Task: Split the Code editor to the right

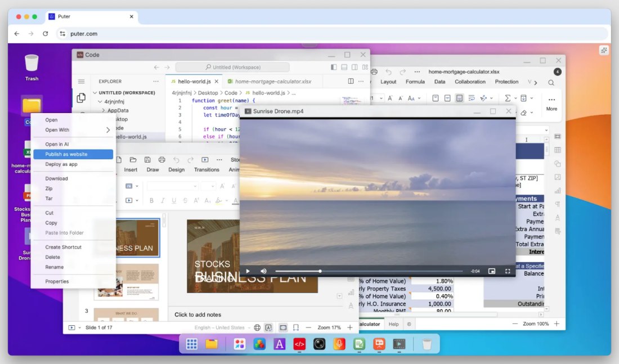Action: click(351, 82)
